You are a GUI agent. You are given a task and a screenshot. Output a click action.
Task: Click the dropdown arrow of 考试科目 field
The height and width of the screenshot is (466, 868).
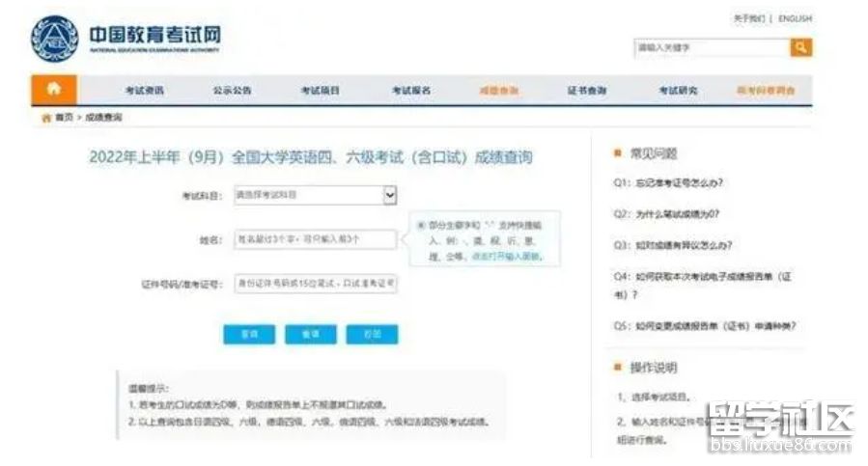coord(390,195)
